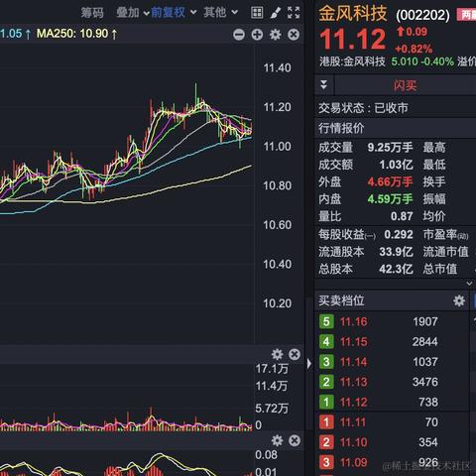
Task: Click the green sell badge number 5
Action: coord(326,321)
